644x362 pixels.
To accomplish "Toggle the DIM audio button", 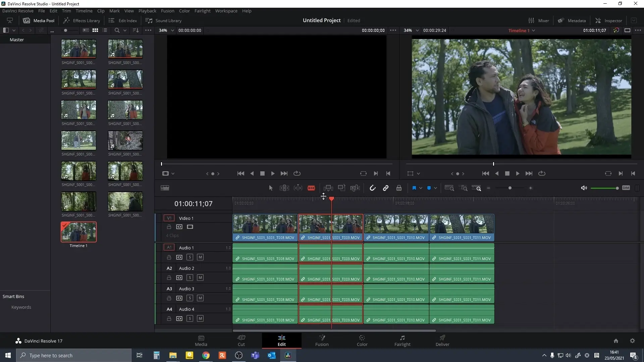I will tap(626, 188).
